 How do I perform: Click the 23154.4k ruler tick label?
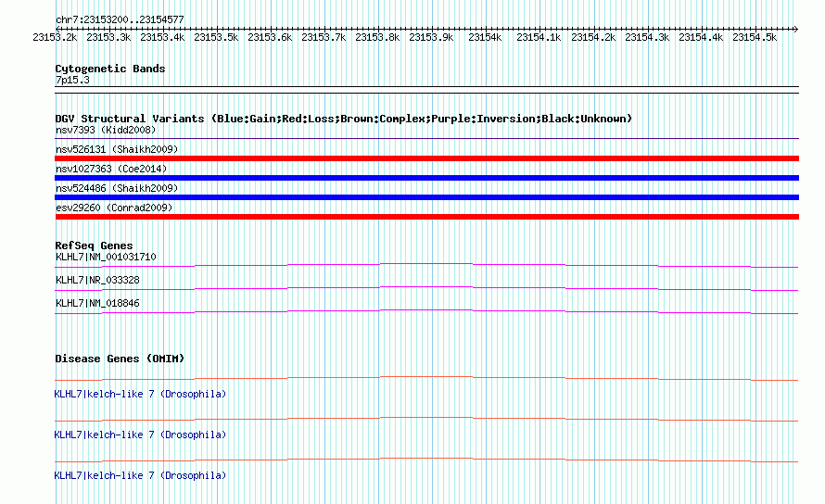(701, 37)
